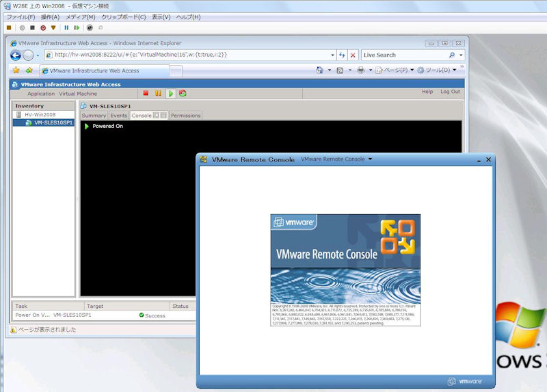Pause the Hyper-V virtual machine
This screenshot has width=547, height=392.
coord(66,27)
